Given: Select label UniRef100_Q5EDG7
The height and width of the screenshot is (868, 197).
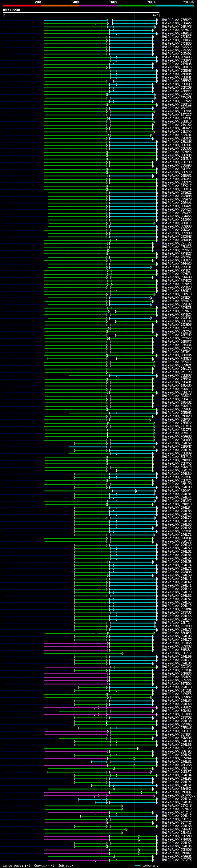Looking at the screenshot, I should 177,375.
